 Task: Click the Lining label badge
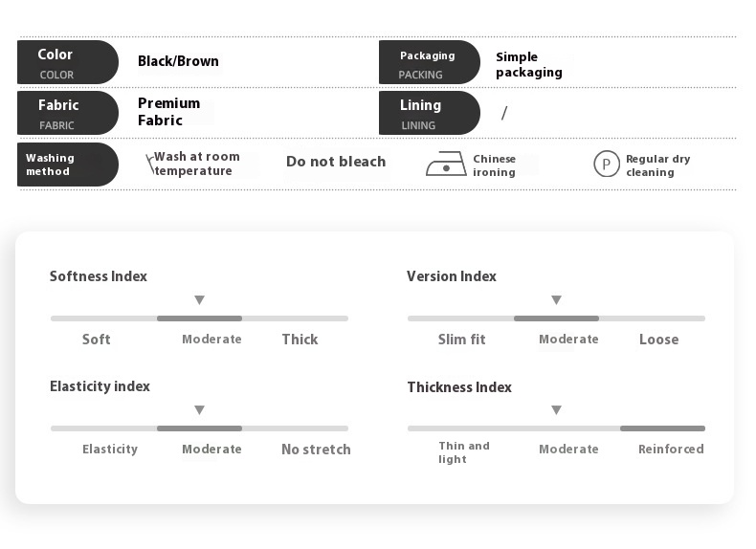428,113
